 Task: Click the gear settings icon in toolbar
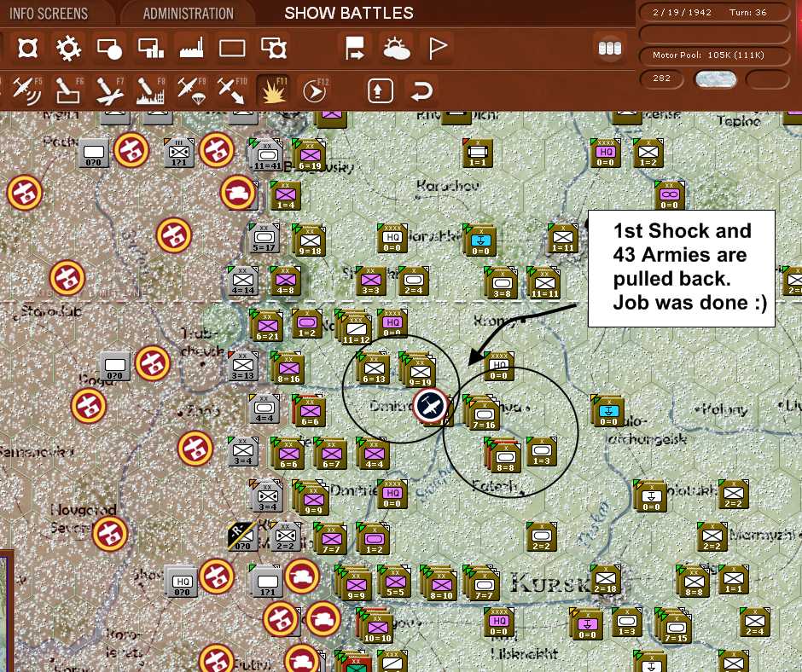68,49
